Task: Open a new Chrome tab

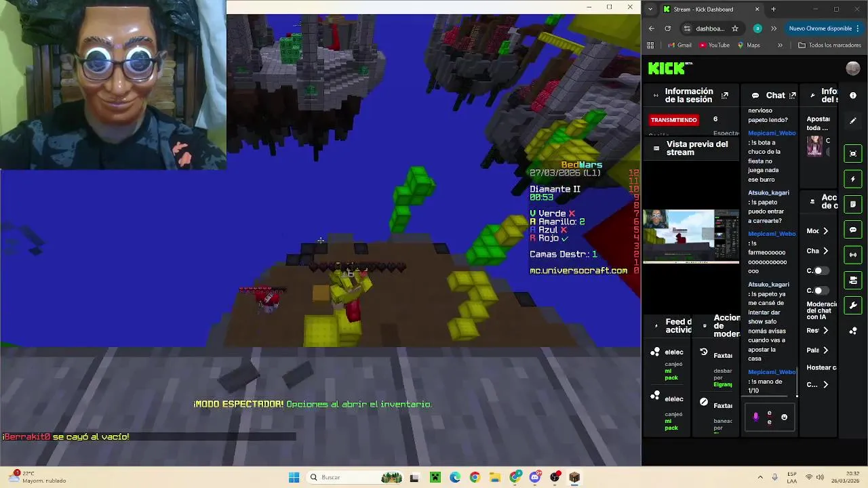Action: point(773,9)
